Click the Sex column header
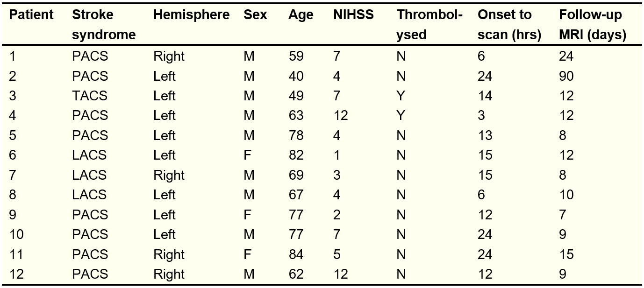The height and width of the screenshot is (288, 644). pos(255,15)
